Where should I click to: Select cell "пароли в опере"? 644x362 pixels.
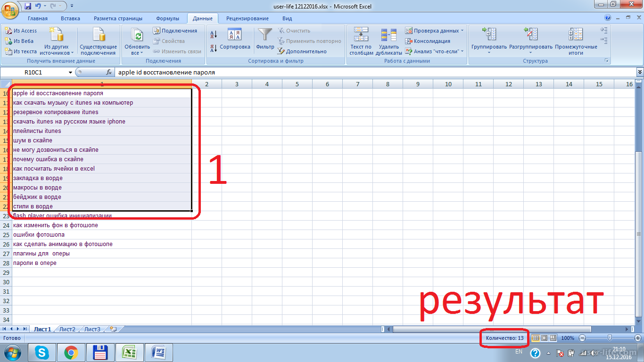pyautogui.click(x=102, y=263)
